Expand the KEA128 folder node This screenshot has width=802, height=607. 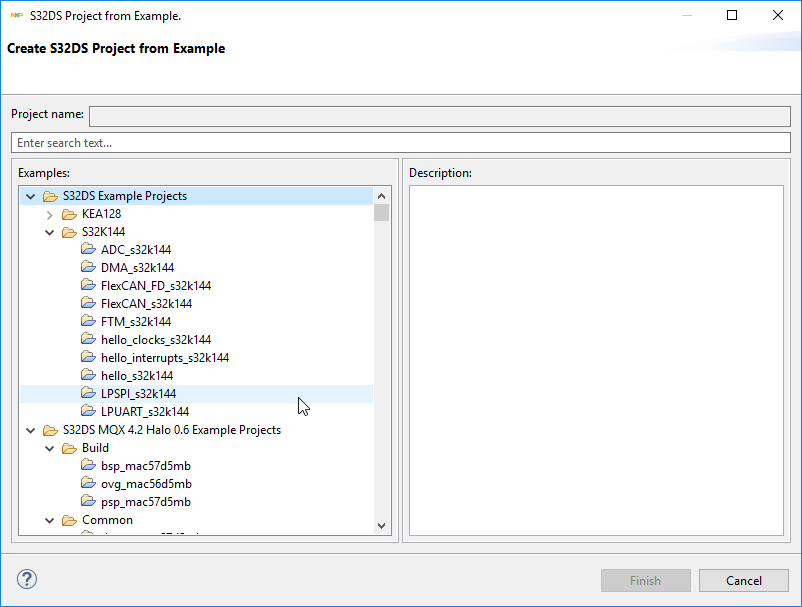[x=50, y=215]
